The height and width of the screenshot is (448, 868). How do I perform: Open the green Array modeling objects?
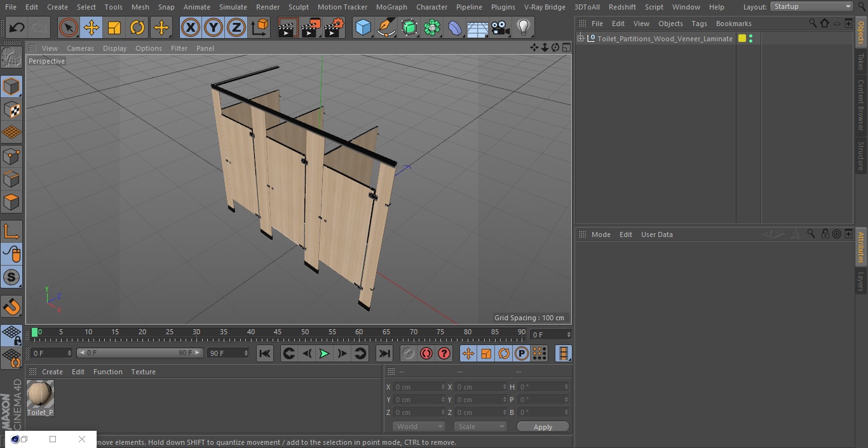tap(432, 28)
